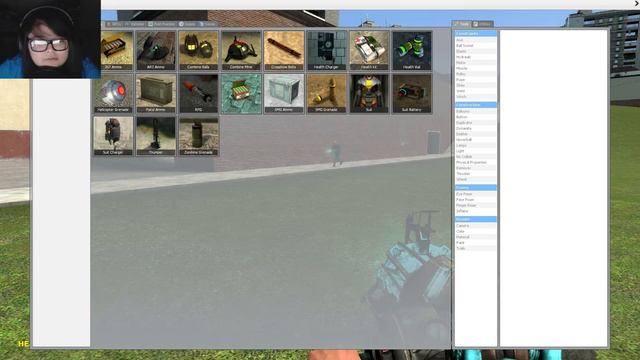Viewport: 640px width, 360px height.
Task: Select the Pulley tool
Action: [x=476, y=74]
